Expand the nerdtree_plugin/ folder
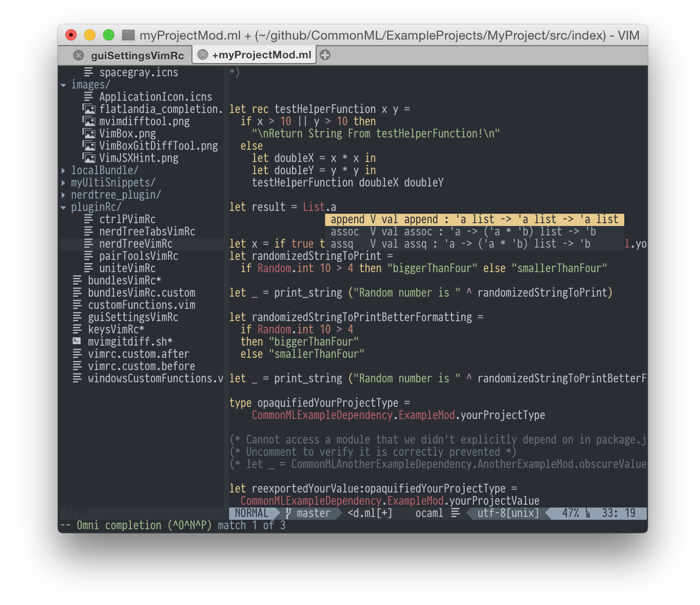The image size is (700, 605). pos(63,194)
